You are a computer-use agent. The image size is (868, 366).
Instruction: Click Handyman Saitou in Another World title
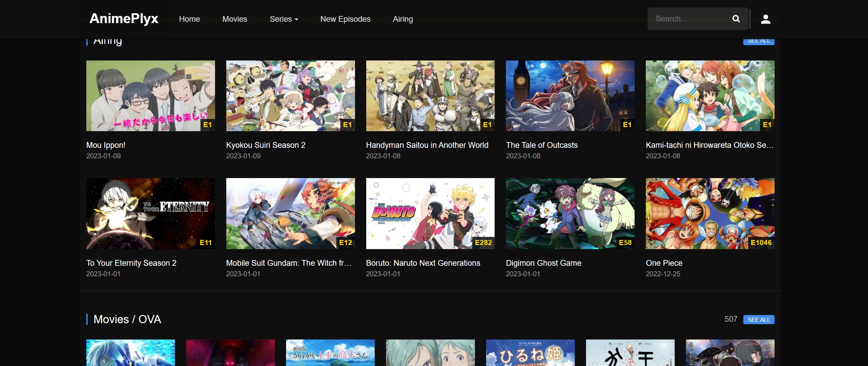(x=427, y=145)
